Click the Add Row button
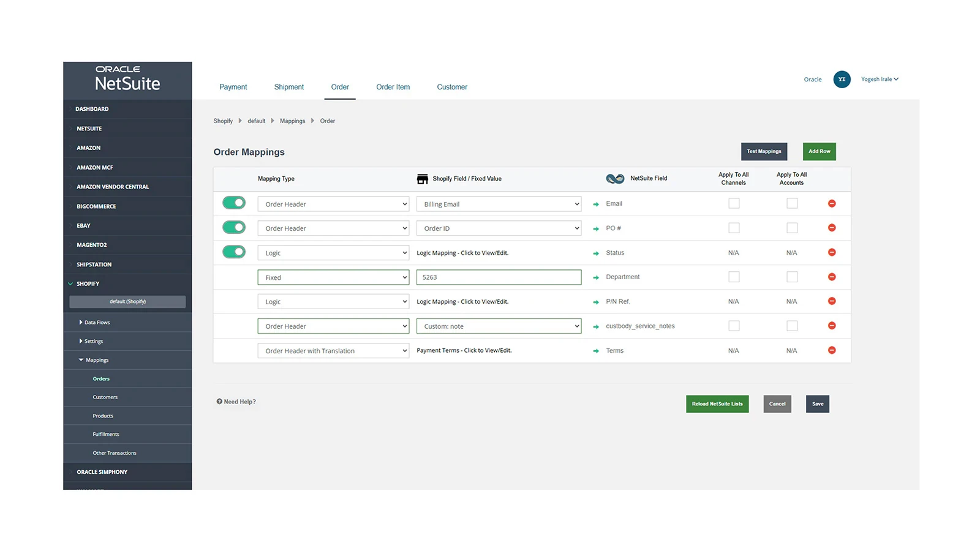This screenshot has height=551, width=980. tap(820, 151)
